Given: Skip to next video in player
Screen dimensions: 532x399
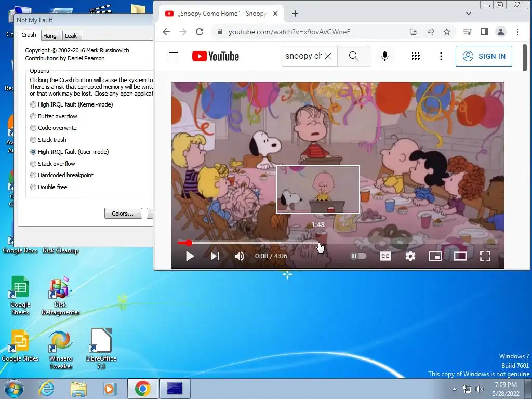Looking at the screenshot, I should (x=215, y=256).
